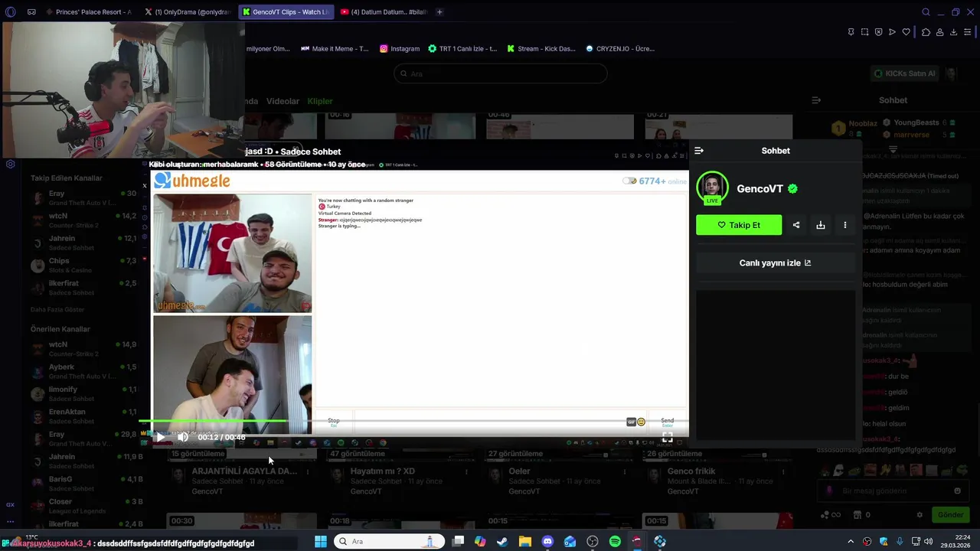The width and height of the screenshot is (980, 551).
Task: Open the Instagram bookmark
Action: [400, 48]
